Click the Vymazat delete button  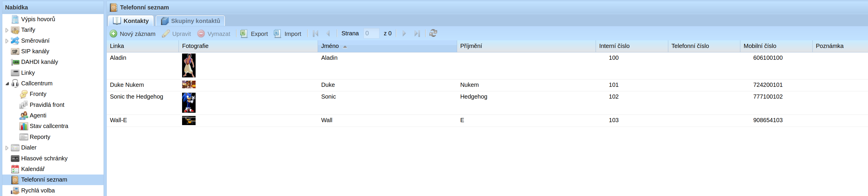214,34
